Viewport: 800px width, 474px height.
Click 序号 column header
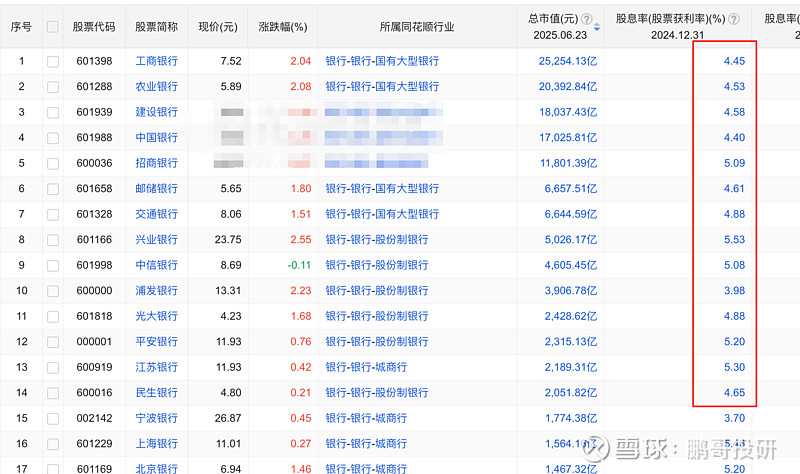pyautogui.click(x=21, y=27)
